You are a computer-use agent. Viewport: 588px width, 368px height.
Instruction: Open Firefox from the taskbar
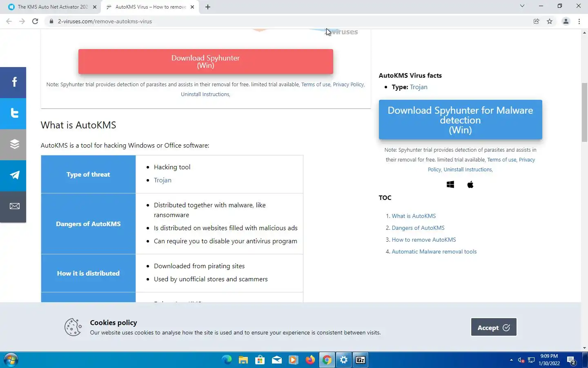pos(310,360)
